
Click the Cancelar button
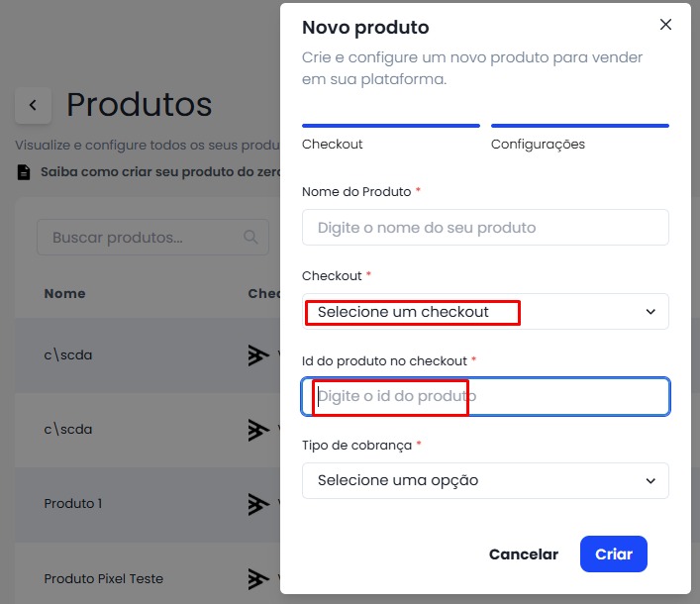pos(524,554)
